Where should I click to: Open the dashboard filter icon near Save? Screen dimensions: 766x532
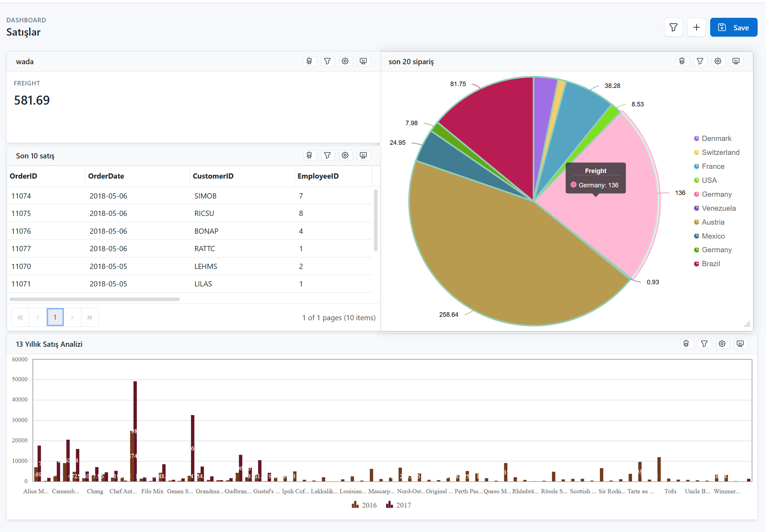tap(673, 27)
